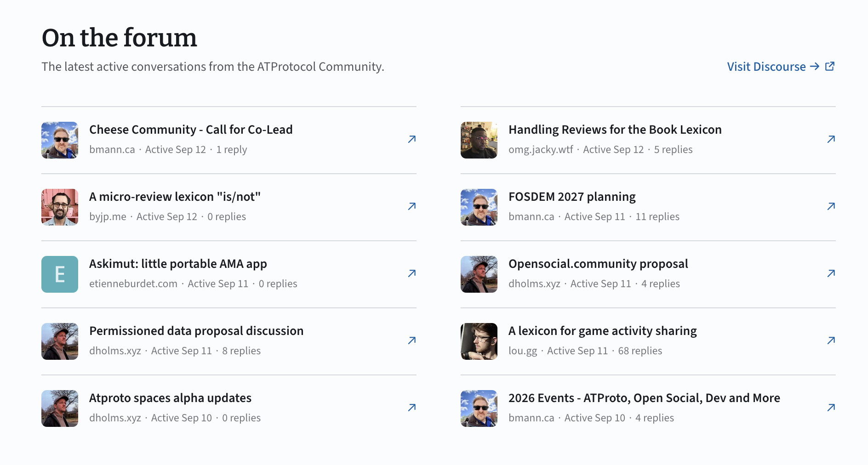Open the arrow icon beside micro-review lexicon
868x465 pixels.
412,206
